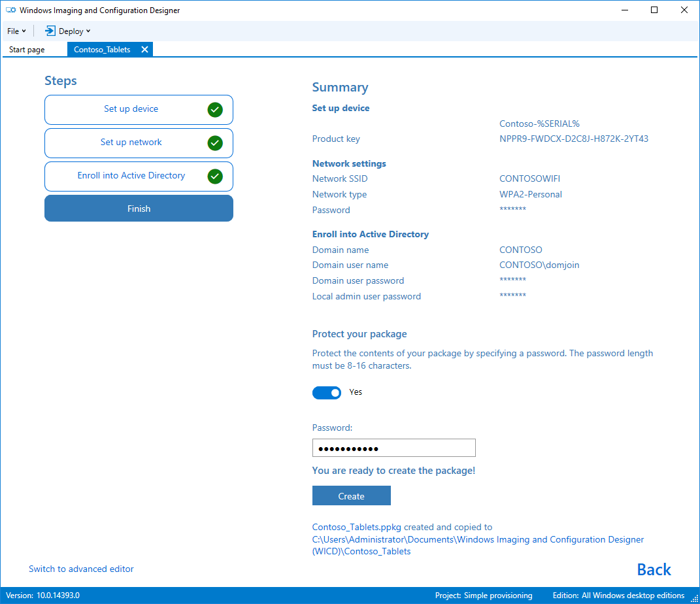Switch to the Start page tab

[27, 50]
